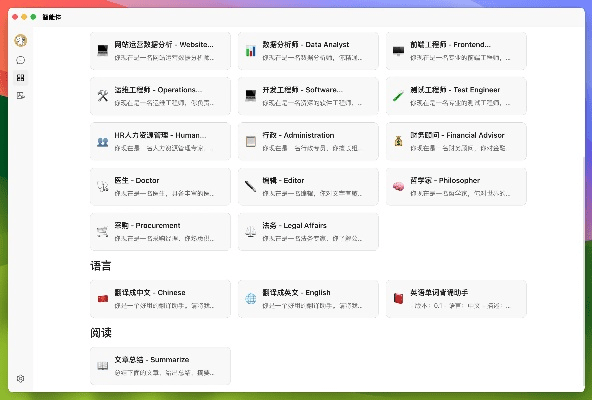Click stethoscope icon of the Doctor card
This screenshot has width=592, height=400.
click(x=103, y=187)
